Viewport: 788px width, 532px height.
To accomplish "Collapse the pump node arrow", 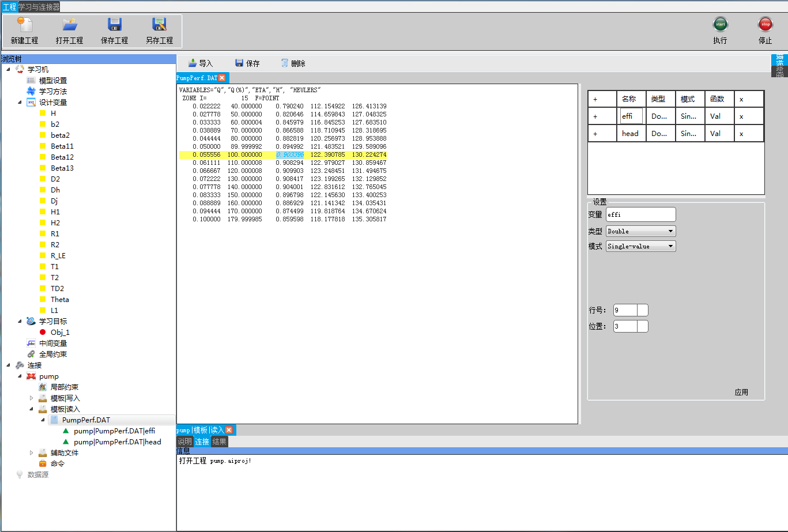I will coord(20,376).
